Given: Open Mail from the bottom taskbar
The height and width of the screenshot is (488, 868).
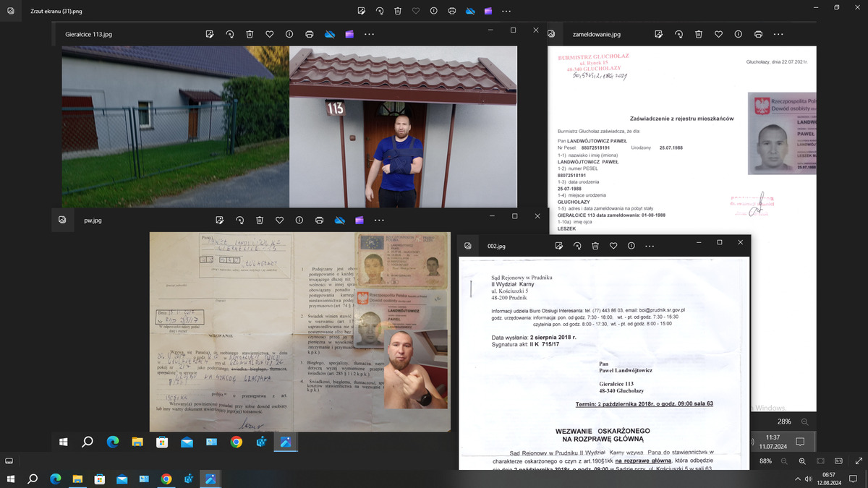Looking at the screenshot, I should tap(122, 479).
